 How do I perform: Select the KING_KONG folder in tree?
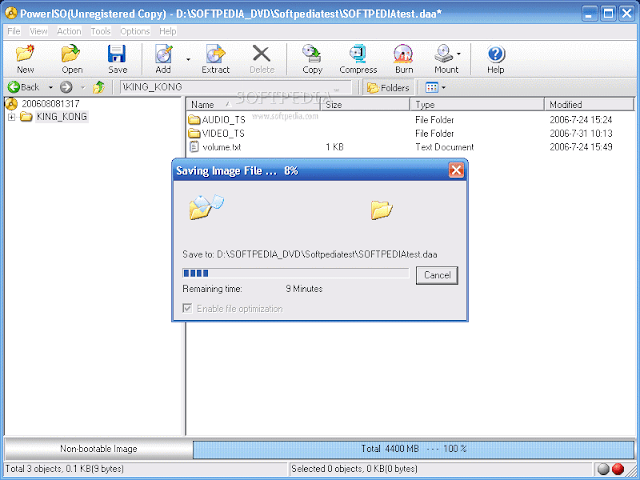tap(61, 117)
